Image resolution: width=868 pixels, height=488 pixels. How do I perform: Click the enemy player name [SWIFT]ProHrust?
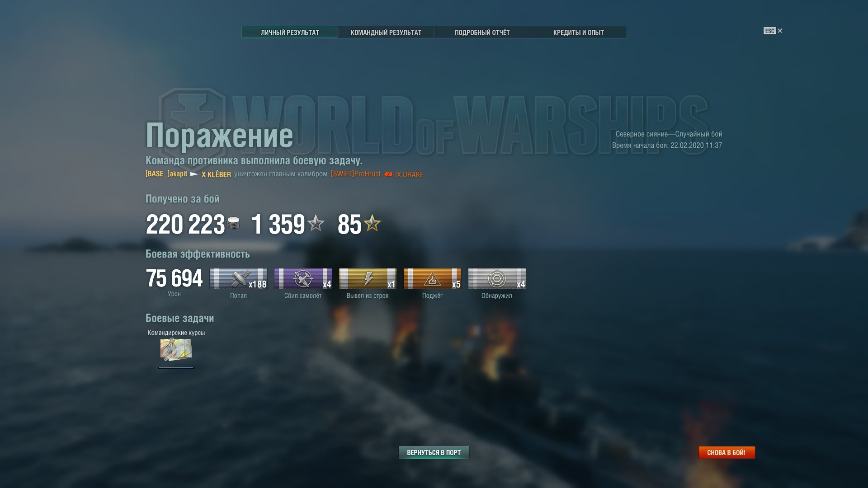[x=355, y=174]
